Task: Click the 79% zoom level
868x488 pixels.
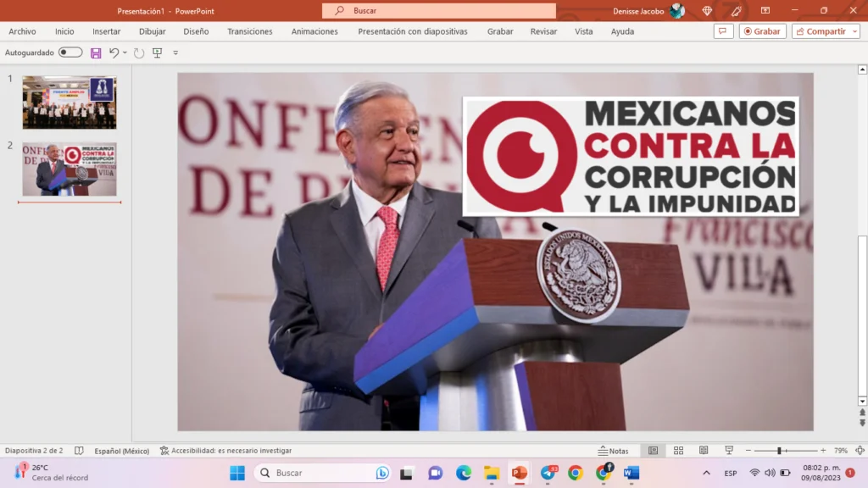Action: coord(840,451)
